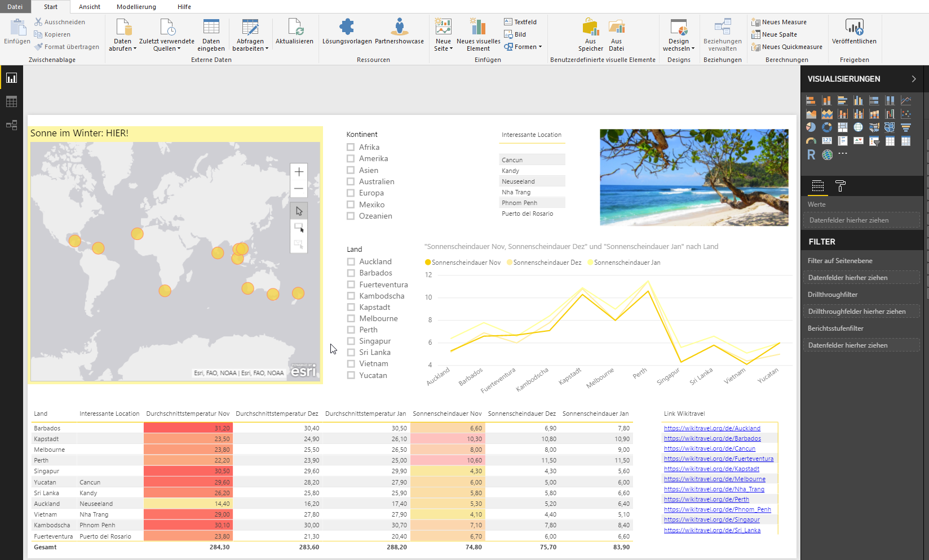Open the Hilfe ribbon tab
Viewport: 929px width, 560px height.
click(184, 7)
